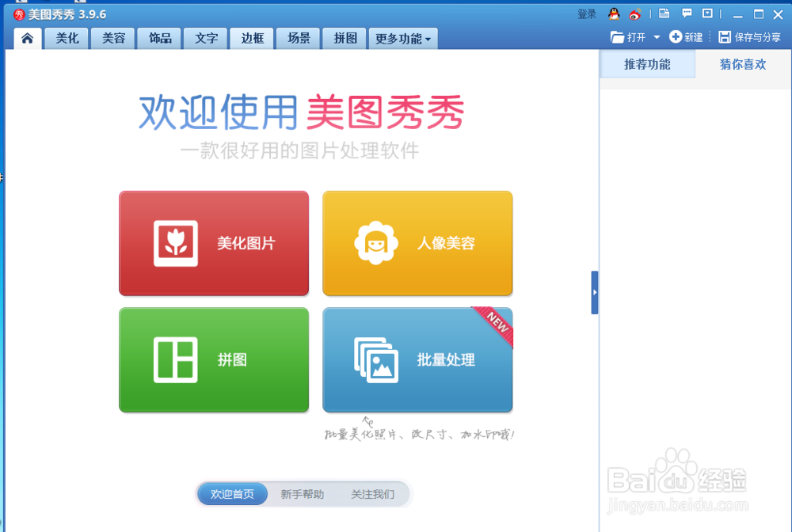Click the stacked photos icon on 批量处理

coord(376,360)
